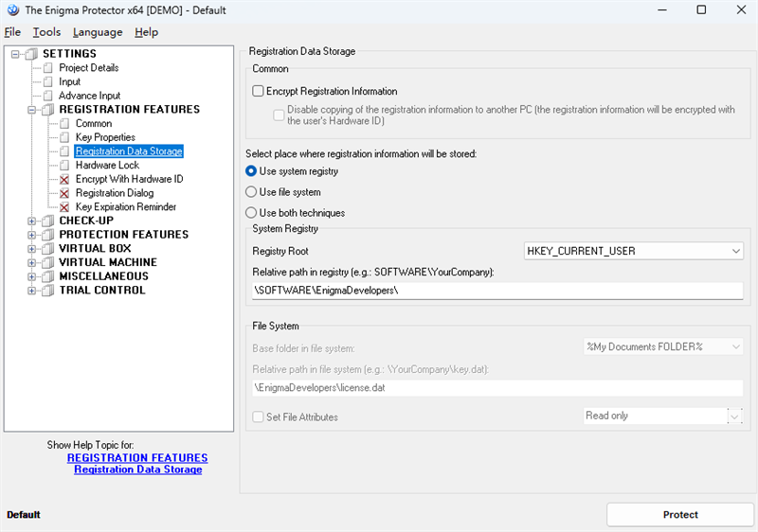Toggle the Set File Attributes checkbox

click(258, 417)
